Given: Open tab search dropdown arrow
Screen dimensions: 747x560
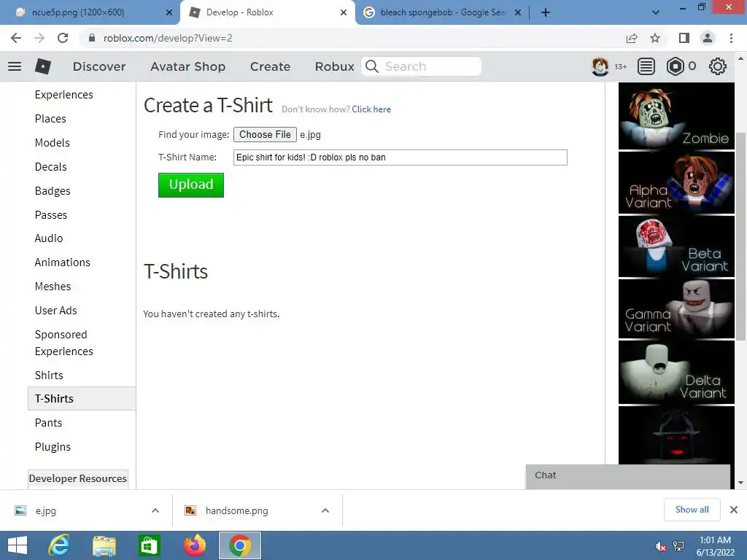Looking at the screenshot, I should click(x=656, y=12).
